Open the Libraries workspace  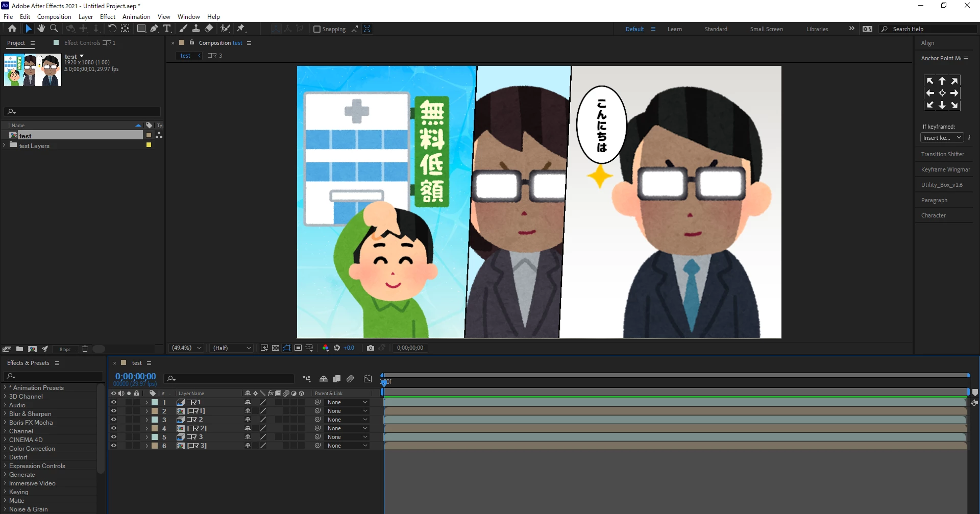(817, 29)
